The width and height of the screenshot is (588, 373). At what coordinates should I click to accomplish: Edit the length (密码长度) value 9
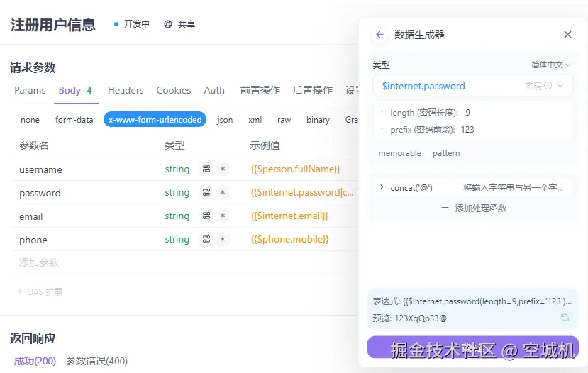pos(467,113)
